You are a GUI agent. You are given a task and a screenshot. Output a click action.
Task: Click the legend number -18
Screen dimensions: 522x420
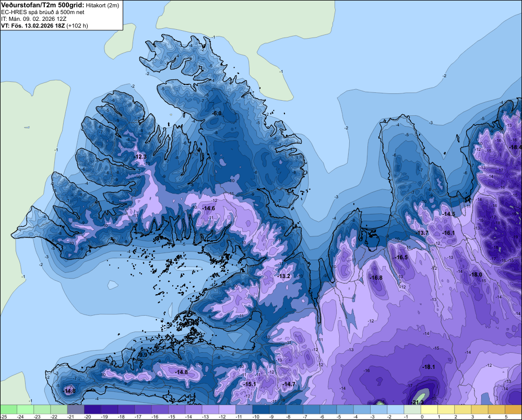(121, 417)
